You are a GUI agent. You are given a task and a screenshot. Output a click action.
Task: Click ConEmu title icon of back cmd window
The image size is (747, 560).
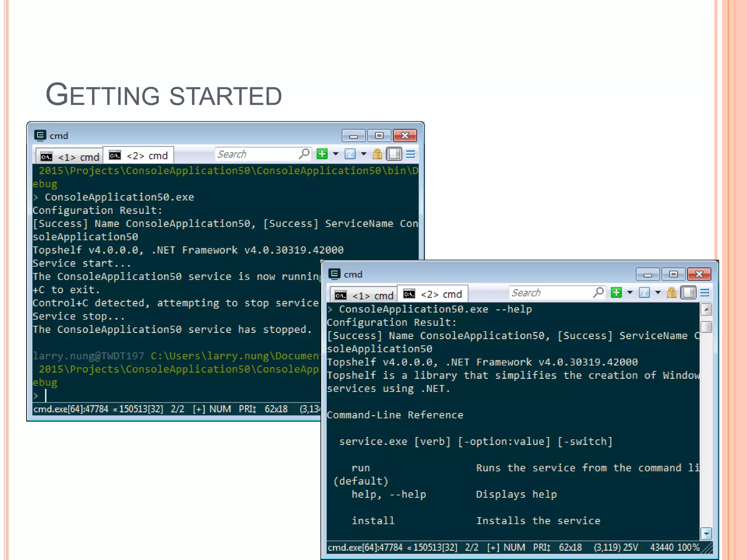pos(40,135)
